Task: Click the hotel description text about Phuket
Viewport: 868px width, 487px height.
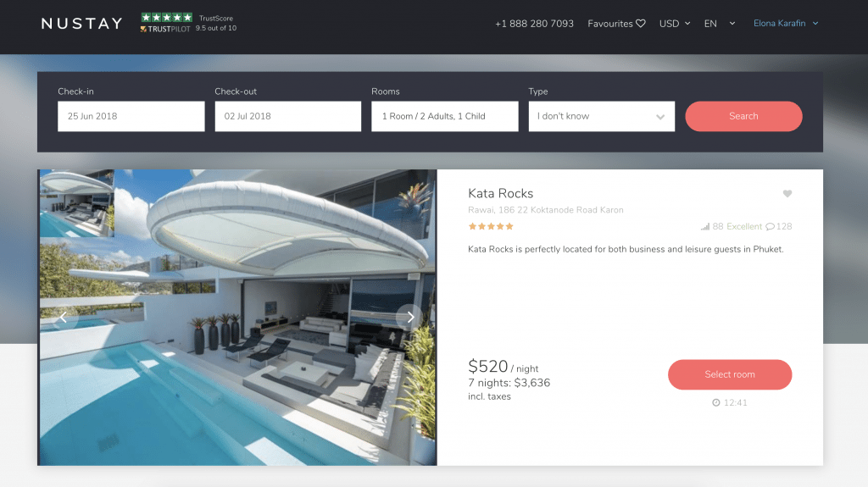Action: click(626, 249)
